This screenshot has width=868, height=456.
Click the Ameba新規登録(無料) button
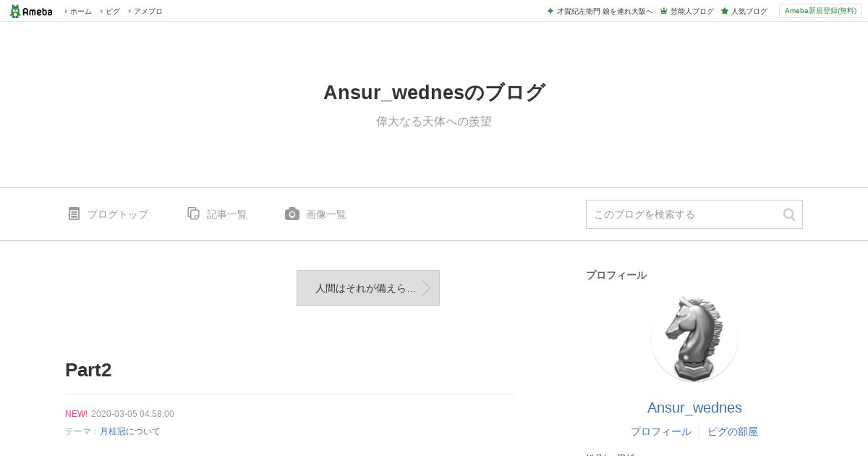820,11
